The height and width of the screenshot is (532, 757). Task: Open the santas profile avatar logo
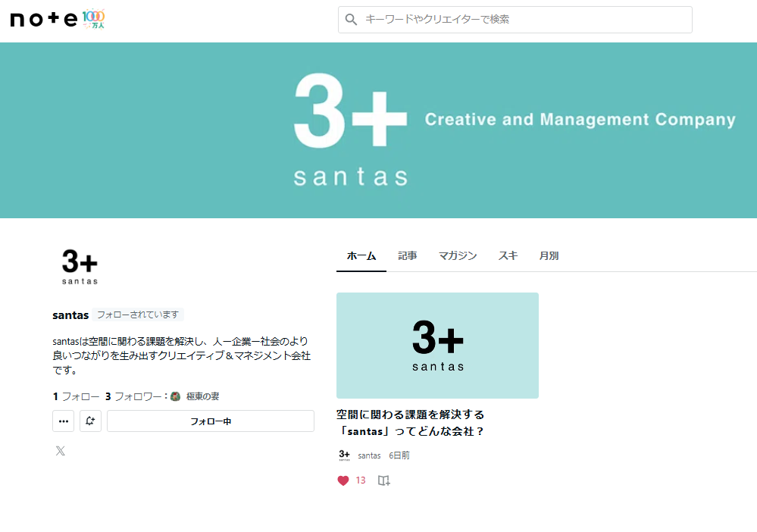(x=80, y=267)
